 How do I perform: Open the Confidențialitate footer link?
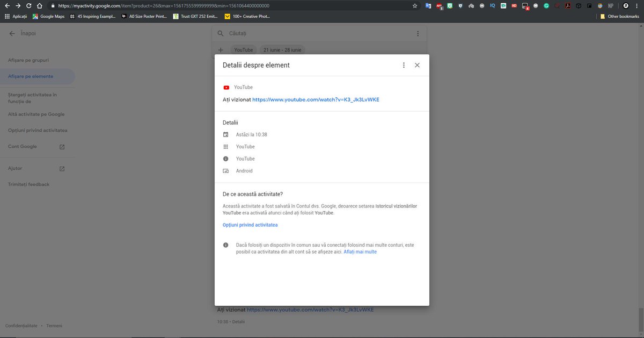(21, 326)
